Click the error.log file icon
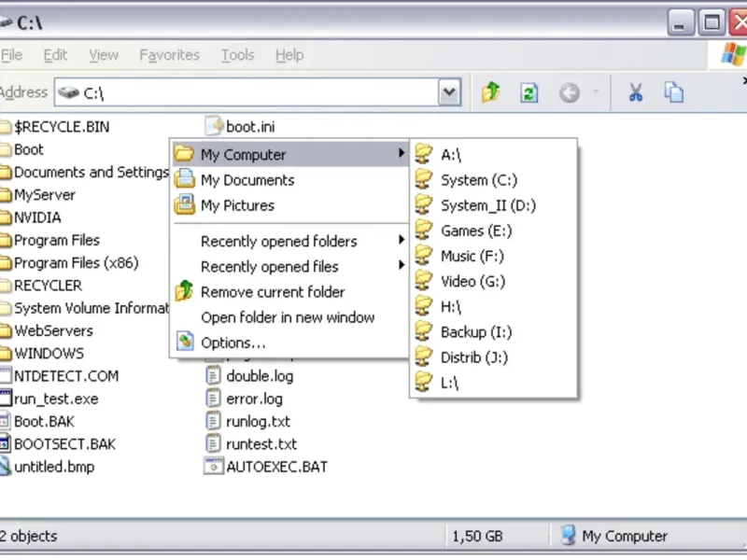747x560 pixels. [213, 399]
